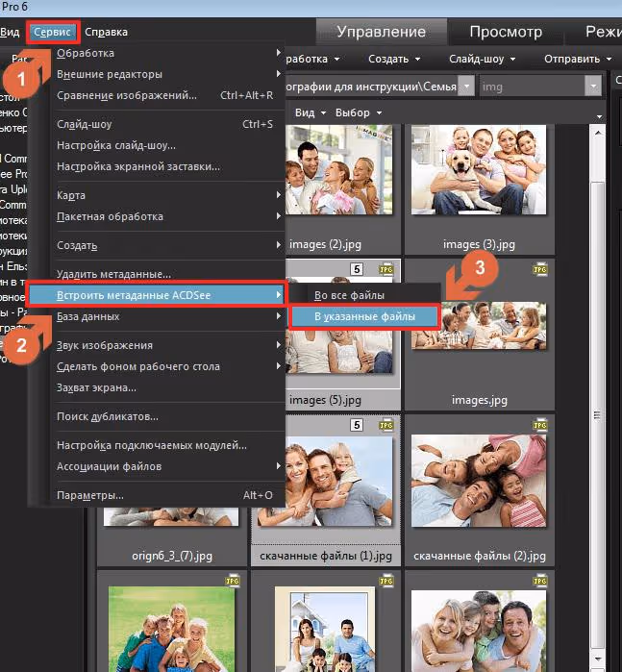Click the img search input field
Viewport: 622px width, 672px height.
click(x=532, y=87)
